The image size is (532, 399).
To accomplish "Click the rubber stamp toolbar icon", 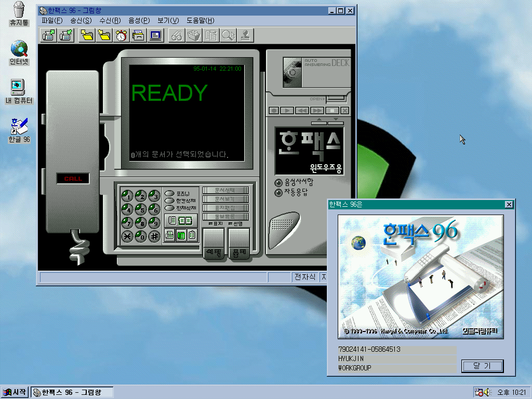I will coord(246,35).
